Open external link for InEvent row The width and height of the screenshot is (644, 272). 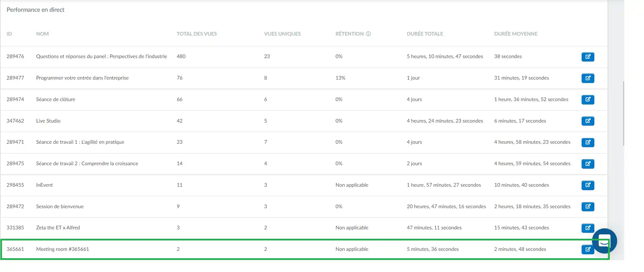(588, 185)
